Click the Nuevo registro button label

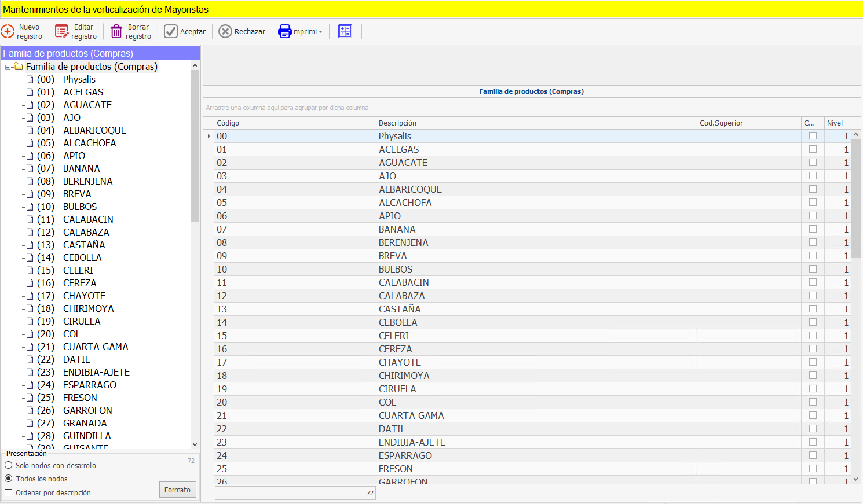pyautogui.click(x=30, y=32)
